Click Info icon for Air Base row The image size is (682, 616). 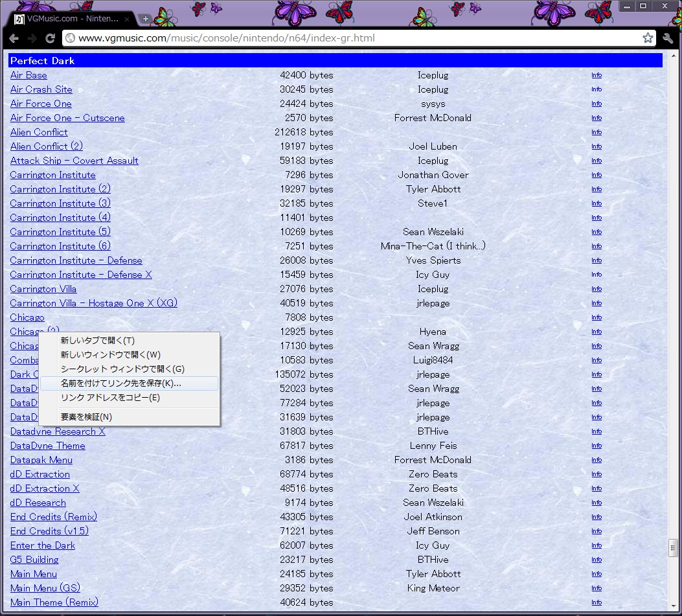[x=596, y=75]
